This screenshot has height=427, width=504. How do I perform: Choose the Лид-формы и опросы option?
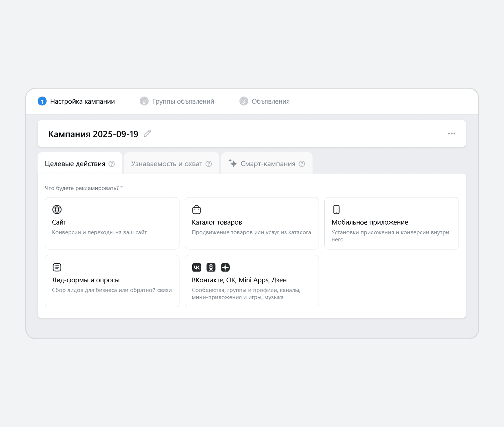[112, 281]
